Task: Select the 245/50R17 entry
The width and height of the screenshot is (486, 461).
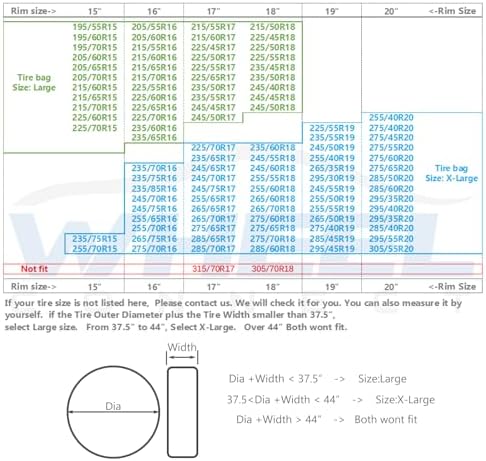Action: tap(213, 117)
